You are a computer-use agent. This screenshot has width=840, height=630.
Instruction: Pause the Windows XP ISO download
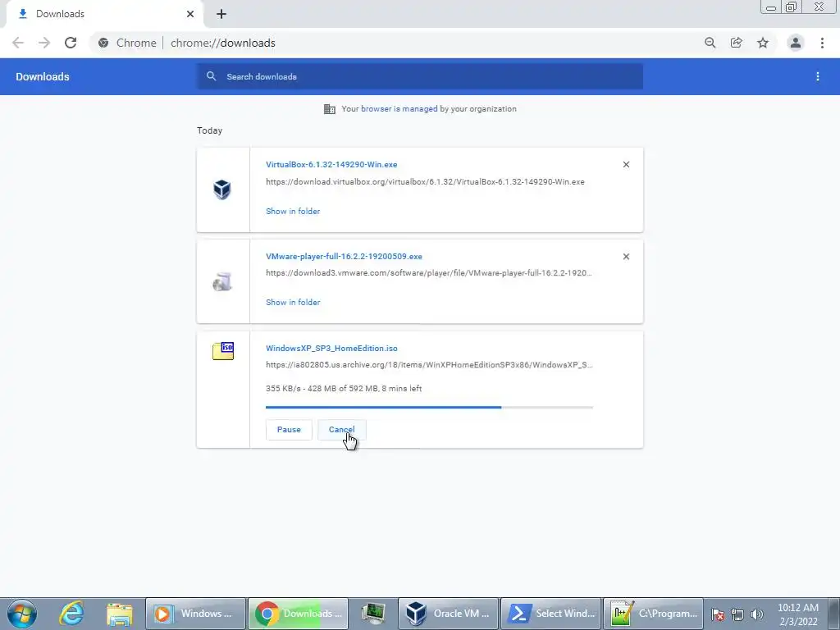[x=289, y=430]
